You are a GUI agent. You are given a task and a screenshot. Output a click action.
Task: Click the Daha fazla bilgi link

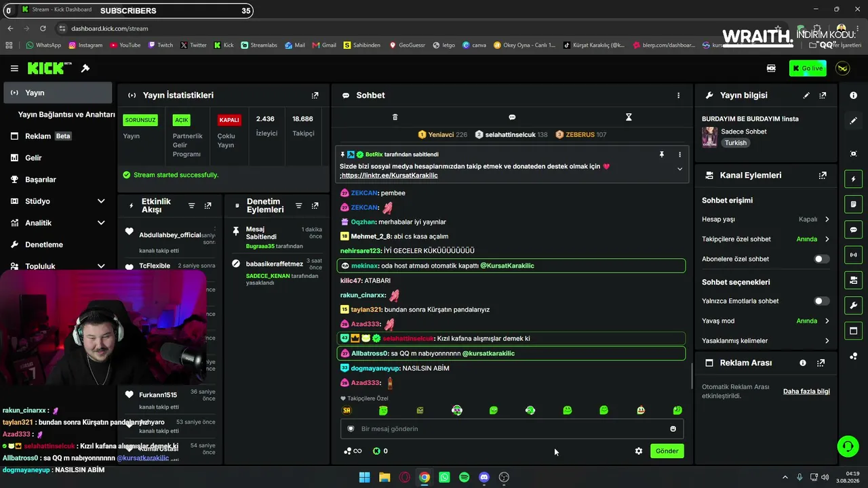click(x=806, y=391)
